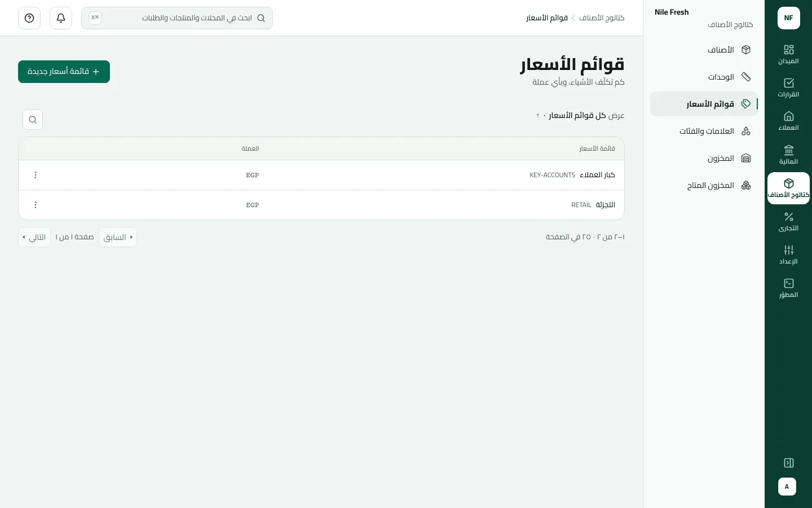The height and width of the screenshot is (508, 812).
Task: Click the قائمة أسعار جديدة button
Action: point(64,72)
